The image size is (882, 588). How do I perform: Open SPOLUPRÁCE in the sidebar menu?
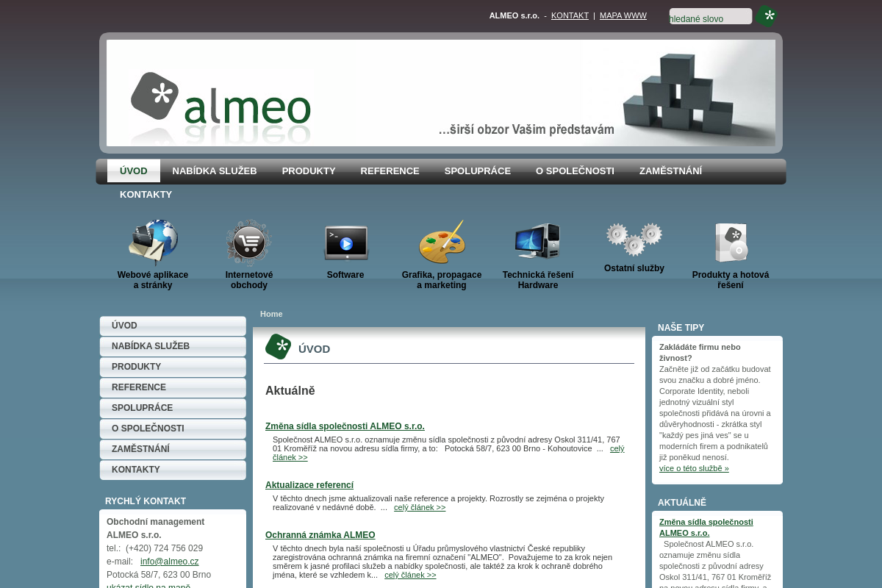[142, 408]
